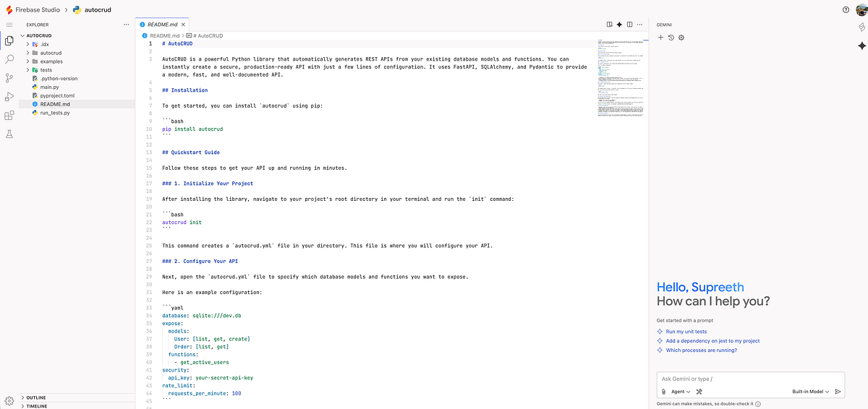Open the Extensions view
Screen dimensions: 868x409
9,116
